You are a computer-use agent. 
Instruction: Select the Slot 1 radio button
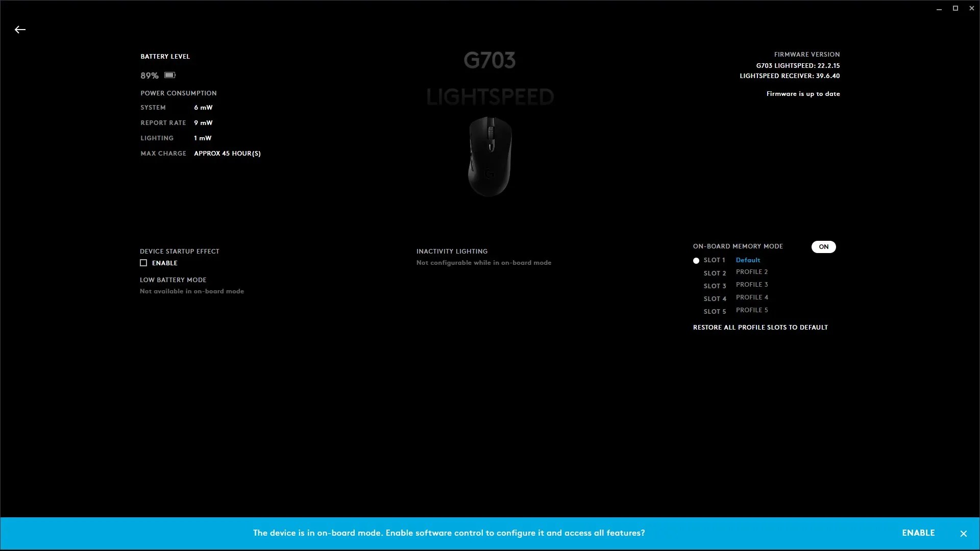click(696, 261)
